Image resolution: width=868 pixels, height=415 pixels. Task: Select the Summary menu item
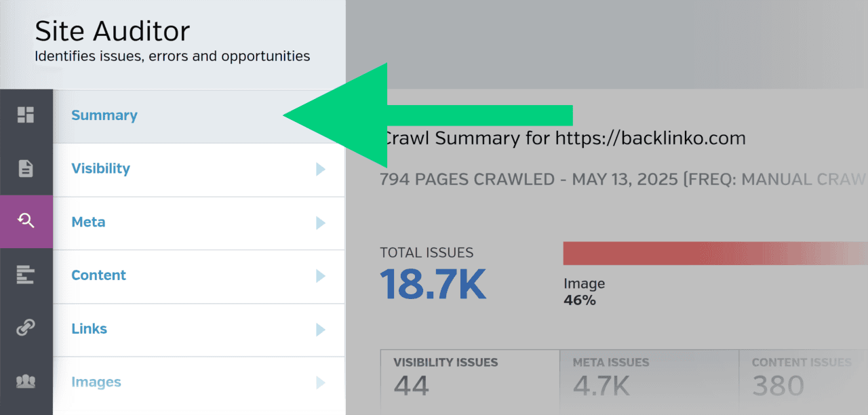tap(104, 115)
